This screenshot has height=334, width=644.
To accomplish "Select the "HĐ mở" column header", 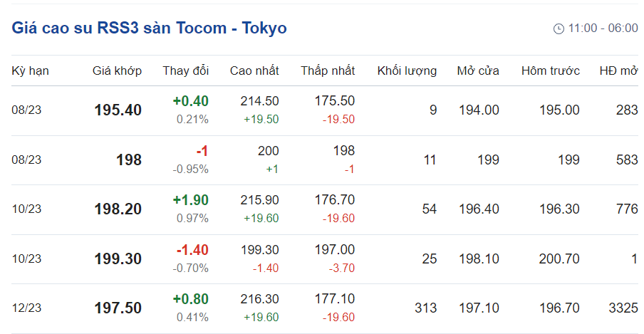I will click(x=618, y=71).
